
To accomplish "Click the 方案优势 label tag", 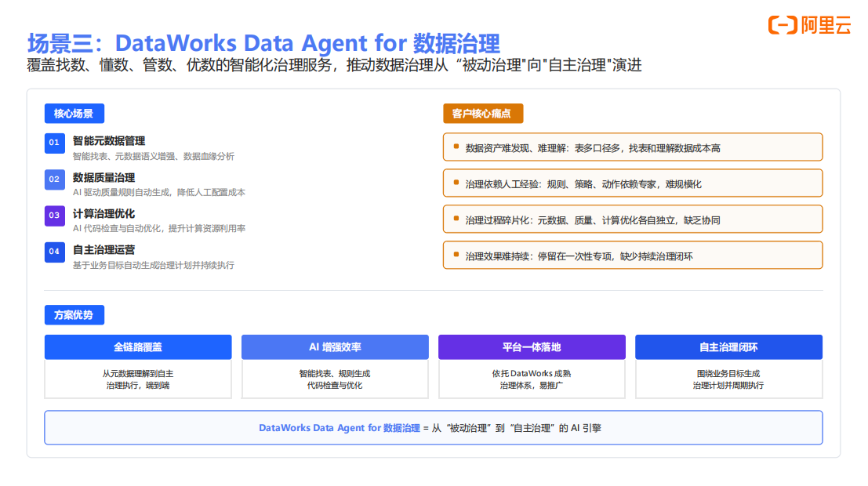I will point(74,315).
